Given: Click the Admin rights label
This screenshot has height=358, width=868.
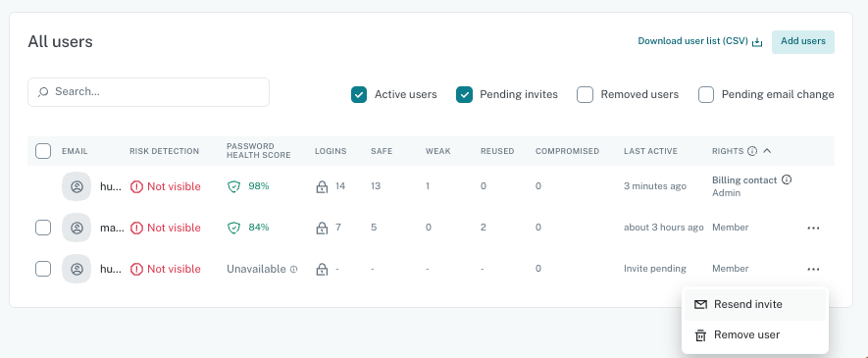Looking at the screenshot, I should pyautogui.click(x=727, y=193).
